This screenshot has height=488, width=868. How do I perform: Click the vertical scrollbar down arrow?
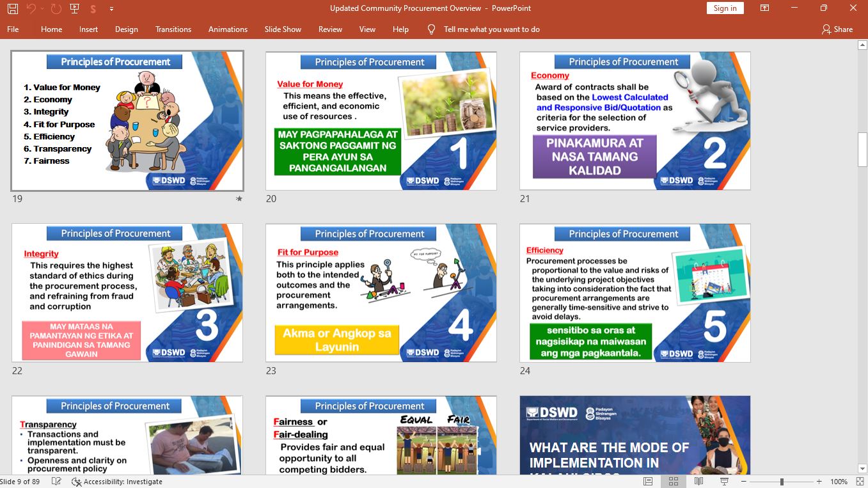(862, 469)
